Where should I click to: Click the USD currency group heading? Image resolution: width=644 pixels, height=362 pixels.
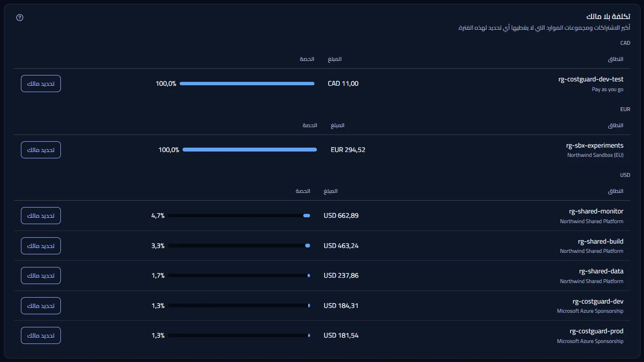click(x=625, y=175)
